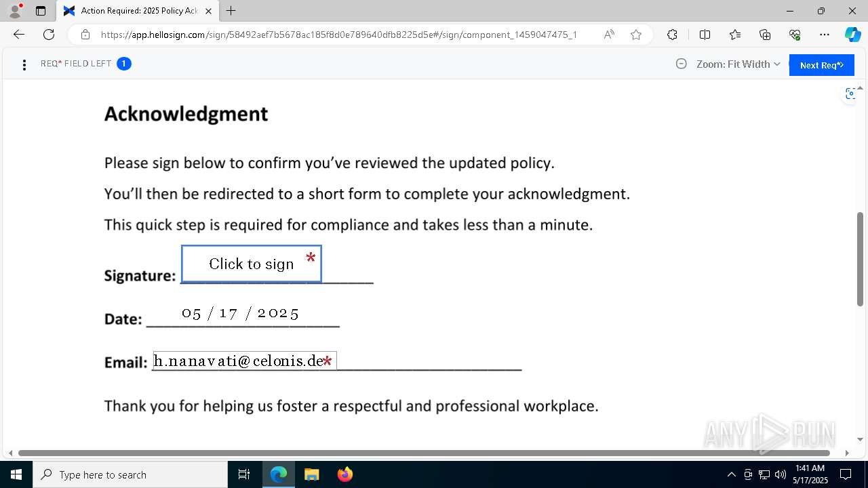Viewport: 868px width, 488px height.
Task: Add this page to favorites star
Action: 636,35
